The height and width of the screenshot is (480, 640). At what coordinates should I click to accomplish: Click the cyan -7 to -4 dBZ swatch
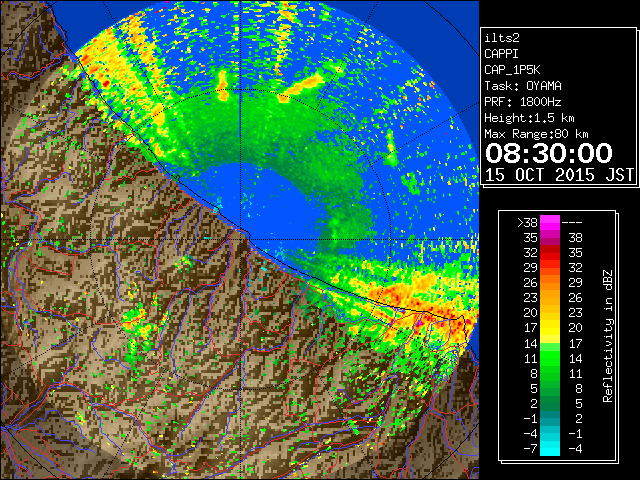click(550, 448)
